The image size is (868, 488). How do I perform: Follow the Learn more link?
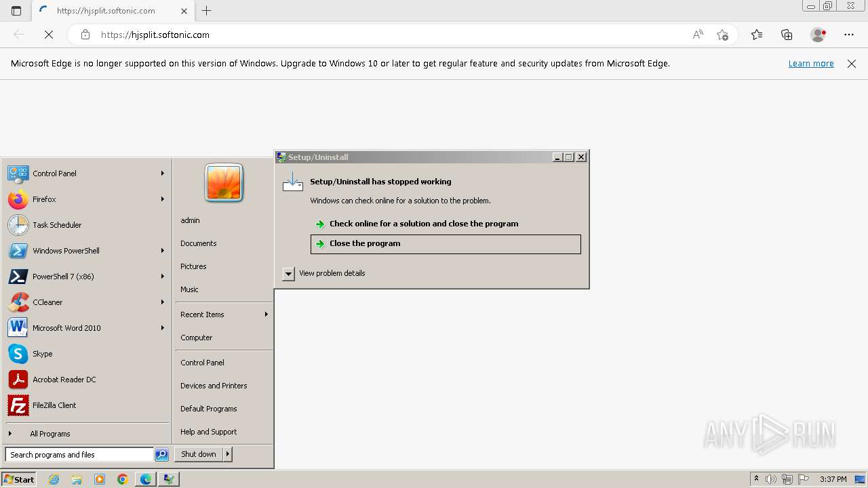(811, 64)
